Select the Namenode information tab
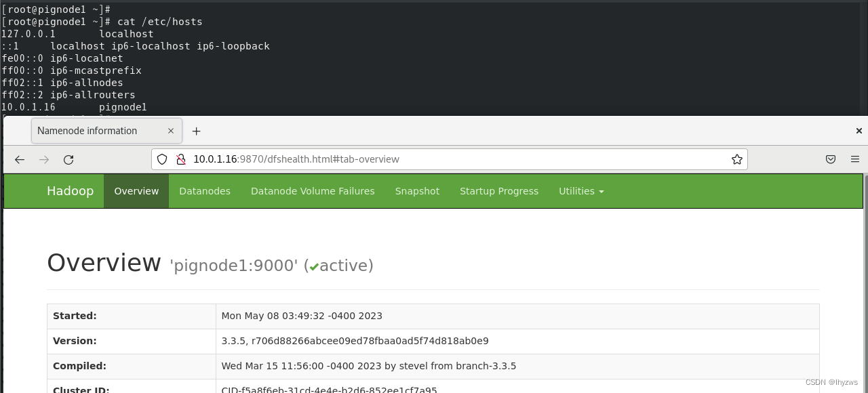The image size is (868, 393). tap(106, 131)
